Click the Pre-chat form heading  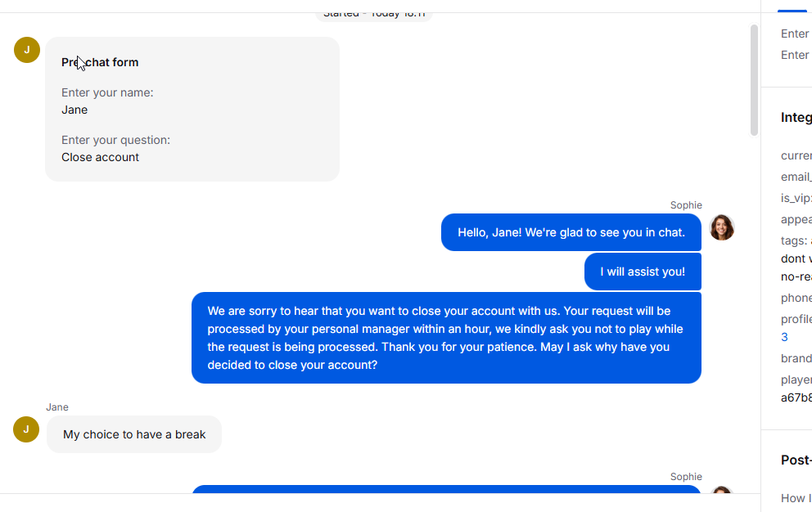coord(100,62)
